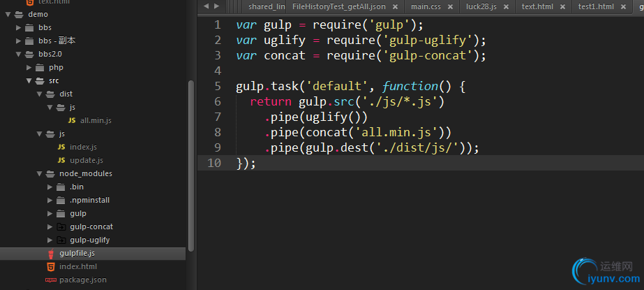Click the gulp-concat symlink folder icon
644x290 pixels.
(61, 226)
